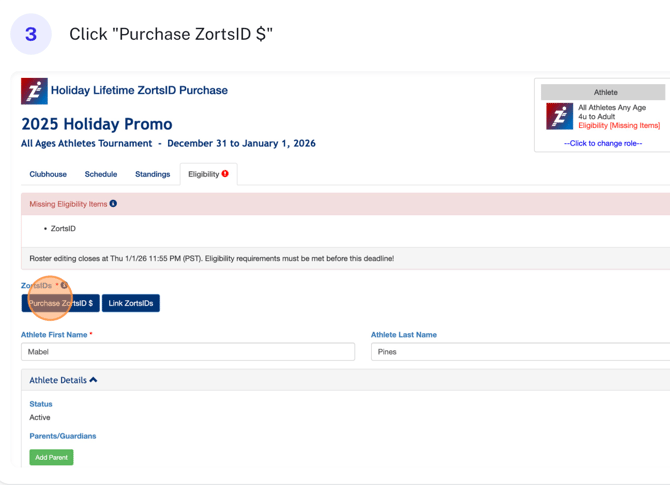Click the Athlete Last Name input

(x=520, y=352)
